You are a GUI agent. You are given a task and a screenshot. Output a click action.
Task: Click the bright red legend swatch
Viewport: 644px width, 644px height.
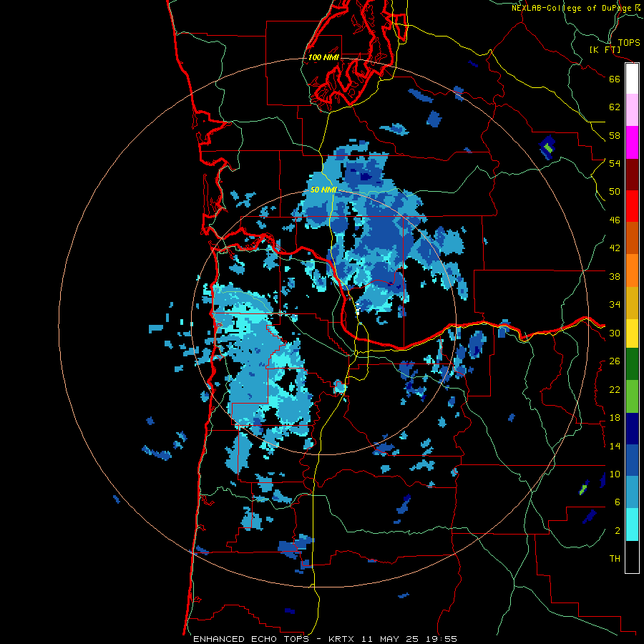[632, 206]
